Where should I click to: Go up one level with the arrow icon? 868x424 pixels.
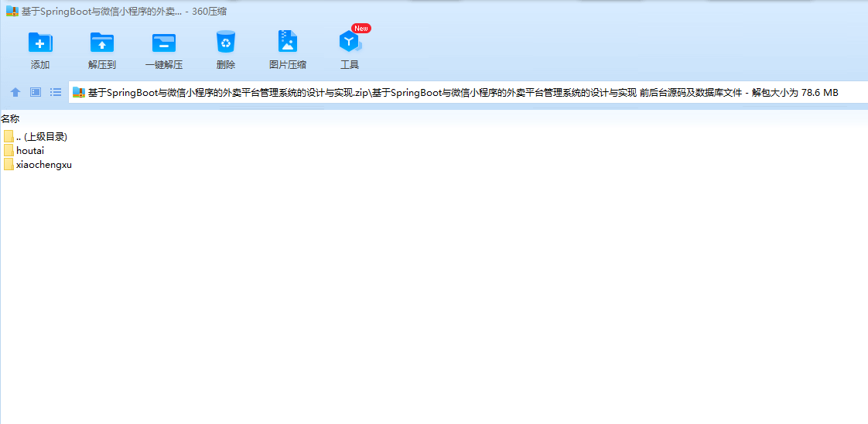click(x=15, y=92)
